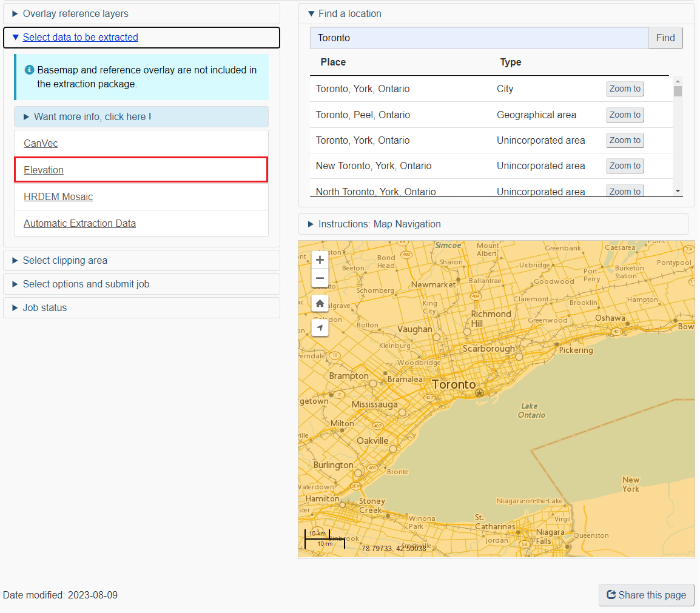700x613 pixels.
Task: Click the zoom in icon on the map
Action: pos(320,260)
